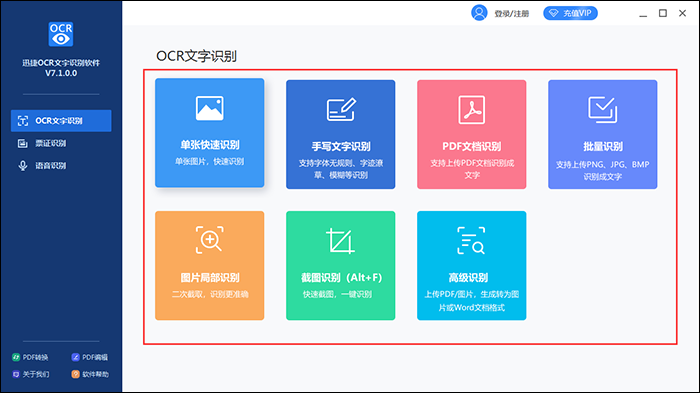Click the text-frame icon beside OCR文字识别

coord(23,121)
